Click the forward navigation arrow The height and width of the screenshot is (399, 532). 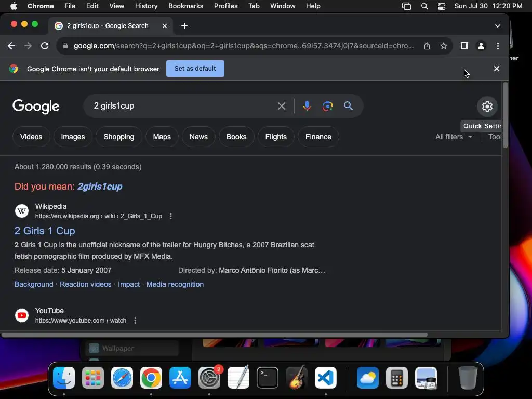point(28,46)
